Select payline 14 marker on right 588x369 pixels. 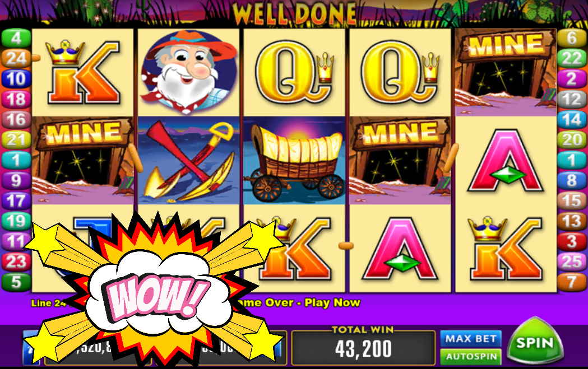pos(572,119)
